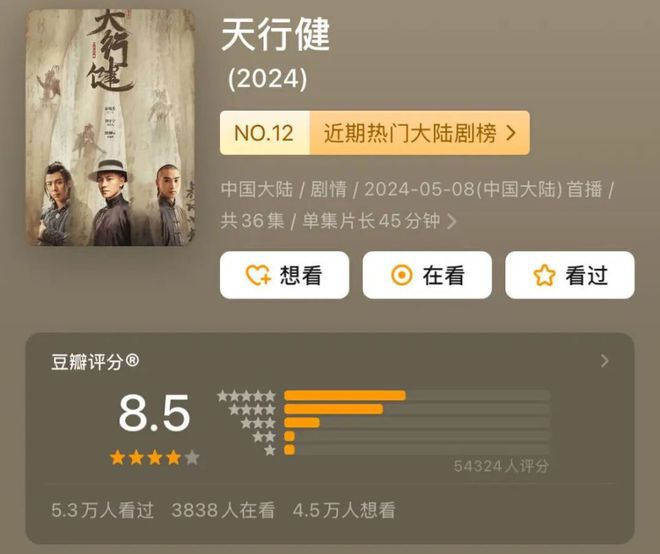The height and width of the screenshot is (554, 660).
Task: Mark the show as 在看
Action: point(427,275)
